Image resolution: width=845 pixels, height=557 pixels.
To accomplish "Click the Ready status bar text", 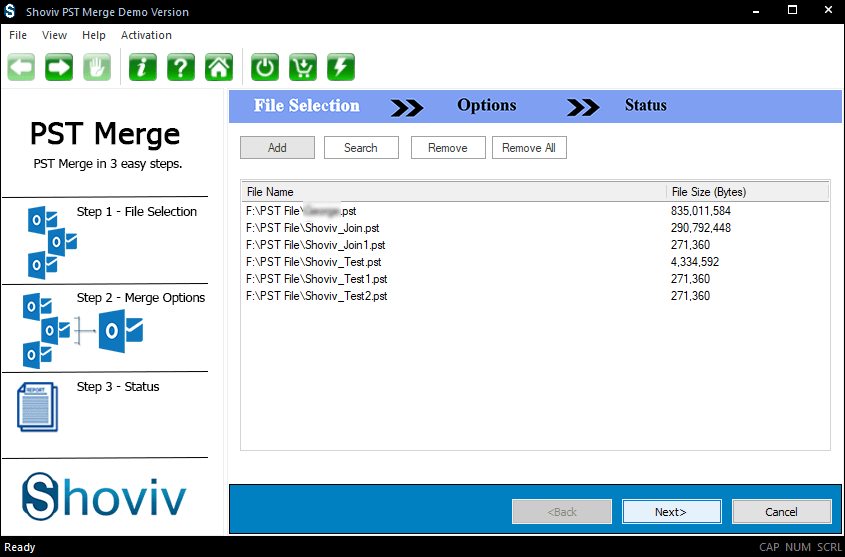I will click(x=20, y=547).
